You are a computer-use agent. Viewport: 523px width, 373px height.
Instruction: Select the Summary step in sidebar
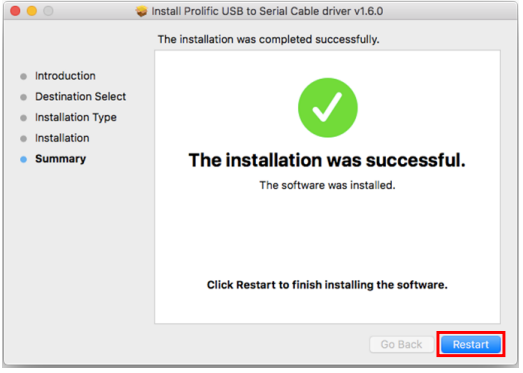tap(60, 159)
